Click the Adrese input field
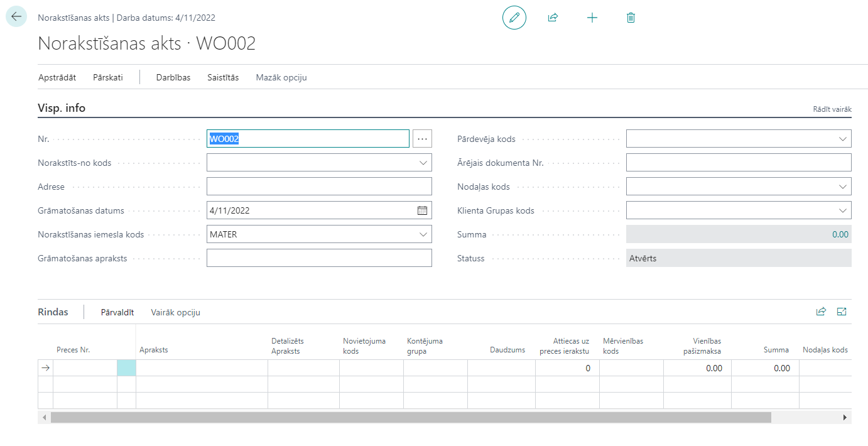 319,187
